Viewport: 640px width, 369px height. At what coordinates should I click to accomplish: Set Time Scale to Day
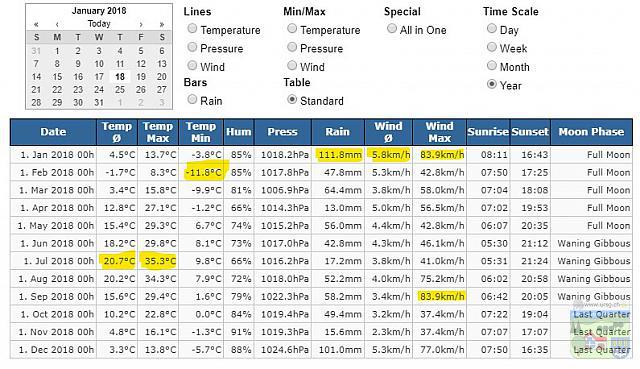tap(492, 29)
